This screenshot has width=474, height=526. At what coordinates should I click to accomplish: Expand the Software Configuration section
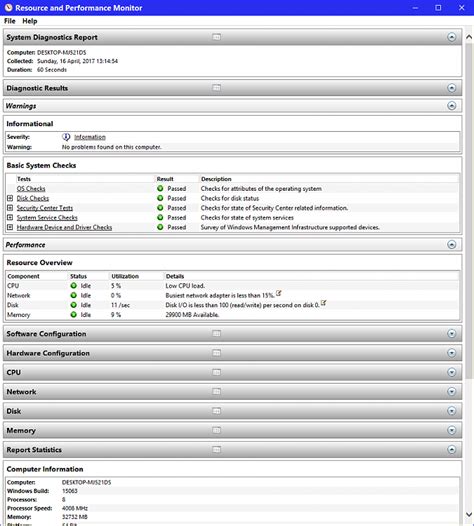(452, 334)
